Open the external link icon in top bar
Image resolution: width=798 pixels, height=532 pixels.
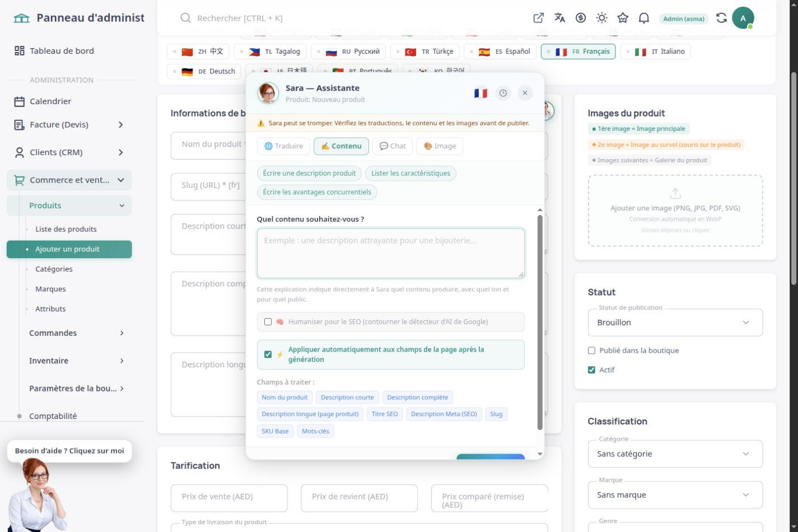[x=538, y=18]
